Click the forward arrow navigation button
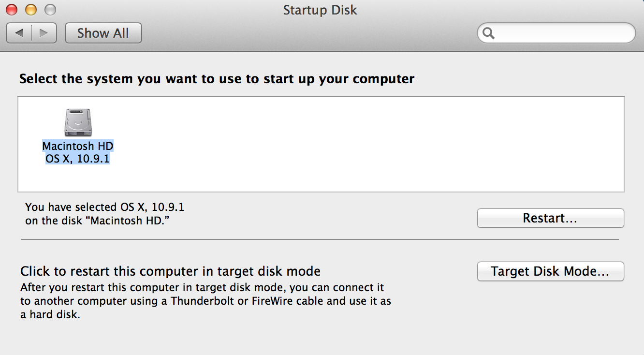644x355 pixels. [44, 33]
